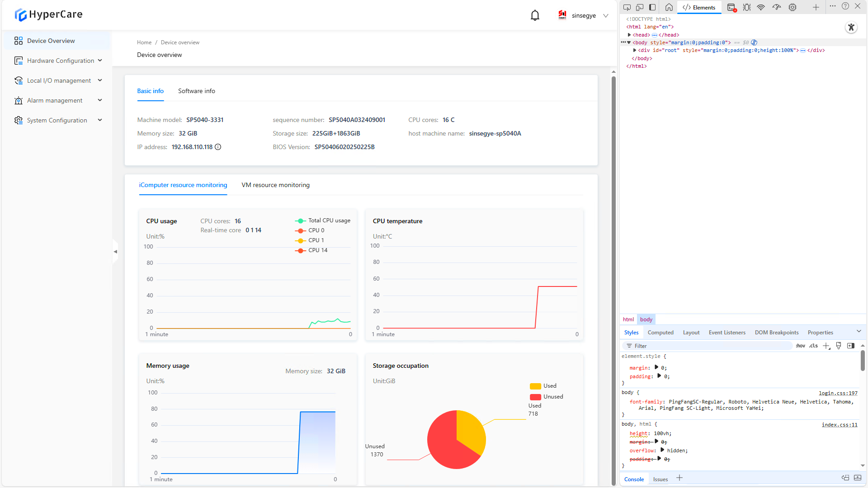Toggle the Used legend color swatch
Screen dimensions: 868x488
click(535, 386)
